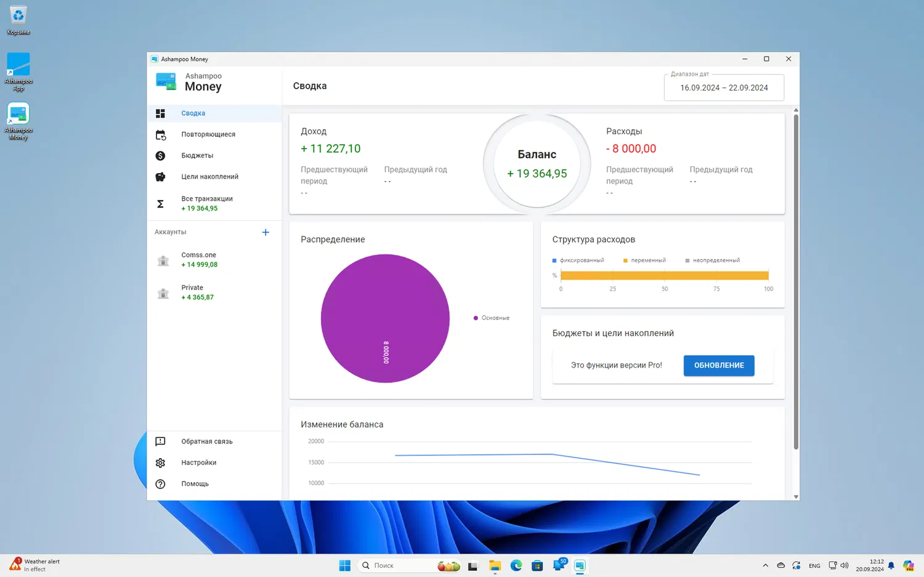Open the OneDrive cloud tray icon
This screenshot has width=924, height=577.
tap(780, 566)
